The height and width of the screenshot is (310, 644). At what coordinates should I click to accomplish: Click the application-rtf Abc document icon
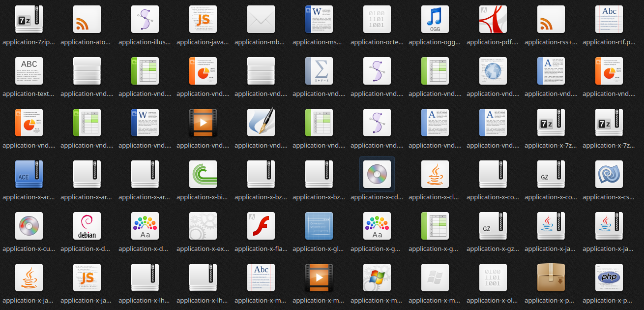click(609, 19)
